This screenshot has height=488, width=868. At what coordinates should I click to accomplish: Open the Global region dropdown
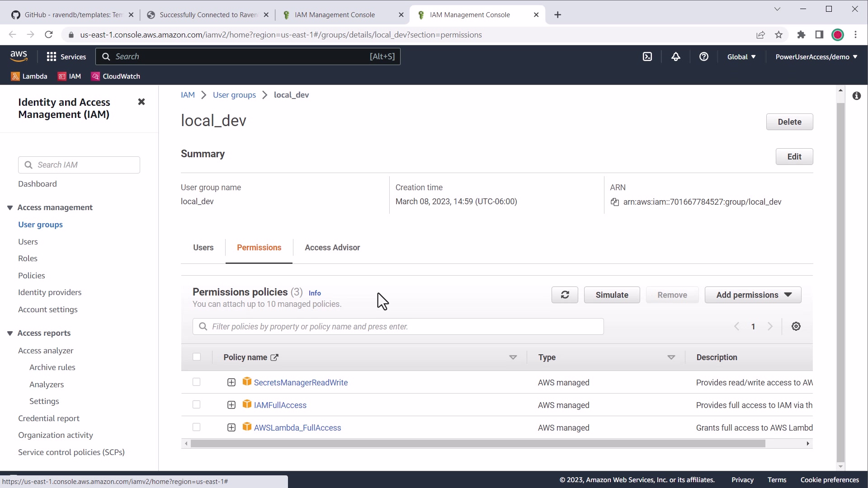tap(741, 57)
